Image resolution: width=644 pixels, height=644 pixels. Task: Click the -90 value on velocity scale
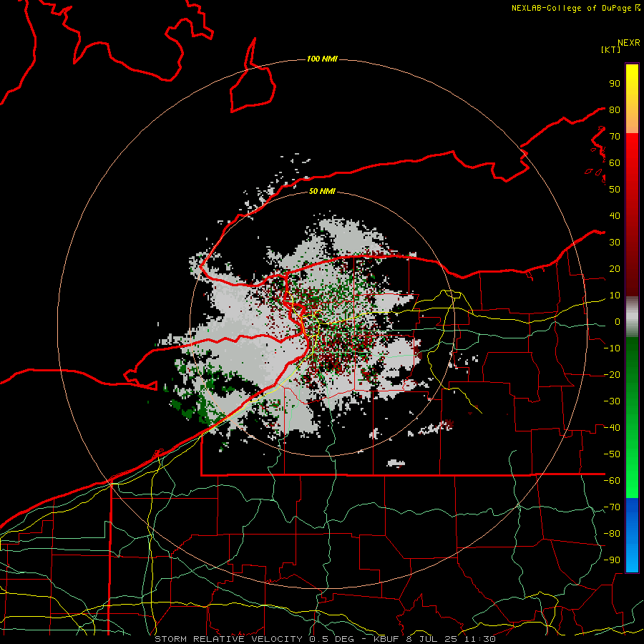[x=612, y=560]
